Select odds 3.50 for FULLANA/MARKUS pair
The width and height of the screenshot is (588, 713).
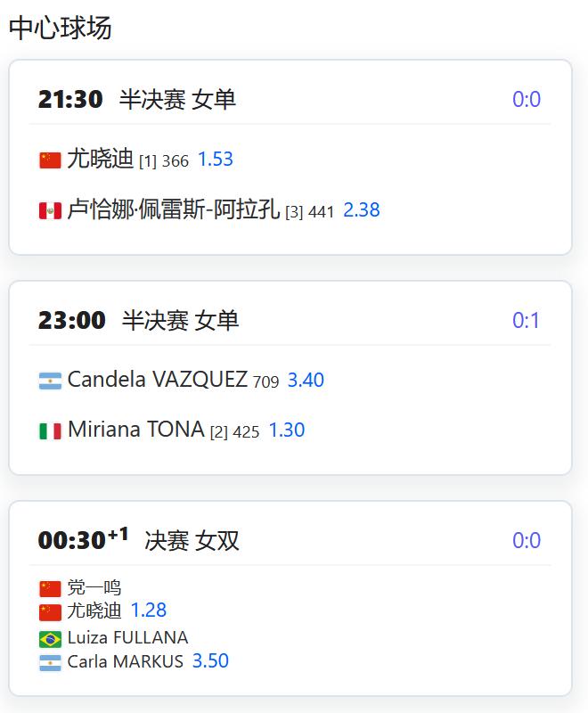210,661
